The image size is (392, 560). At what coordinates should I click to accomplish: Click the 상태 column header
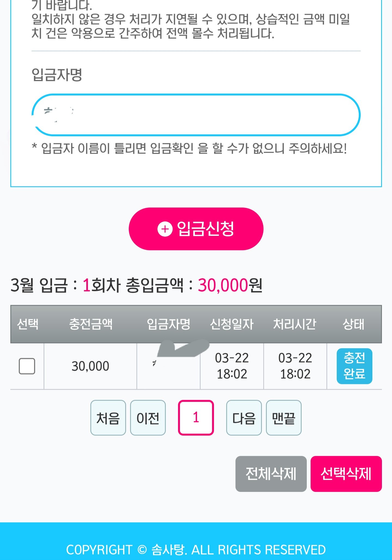click(x=354, y=324)
